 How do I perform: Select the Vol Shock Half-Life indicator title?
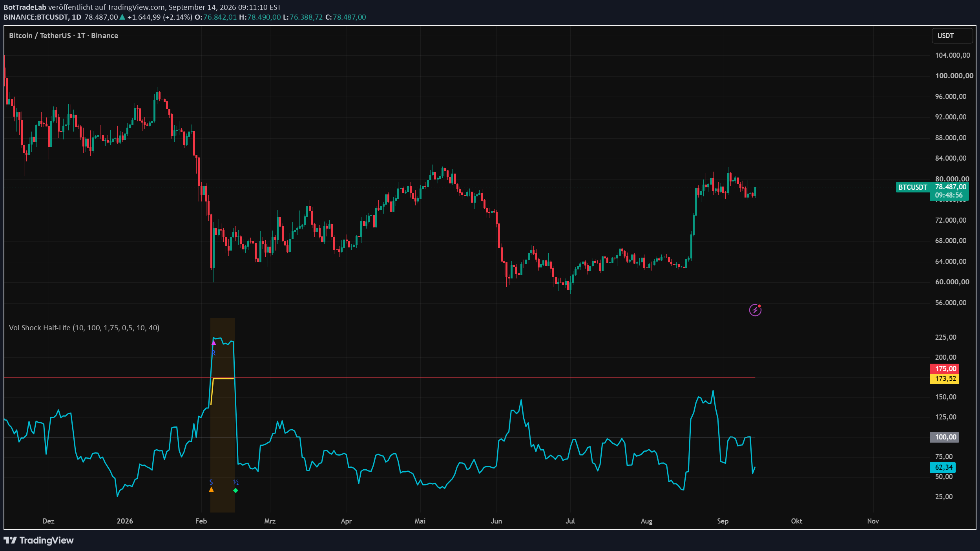(84, 328)
